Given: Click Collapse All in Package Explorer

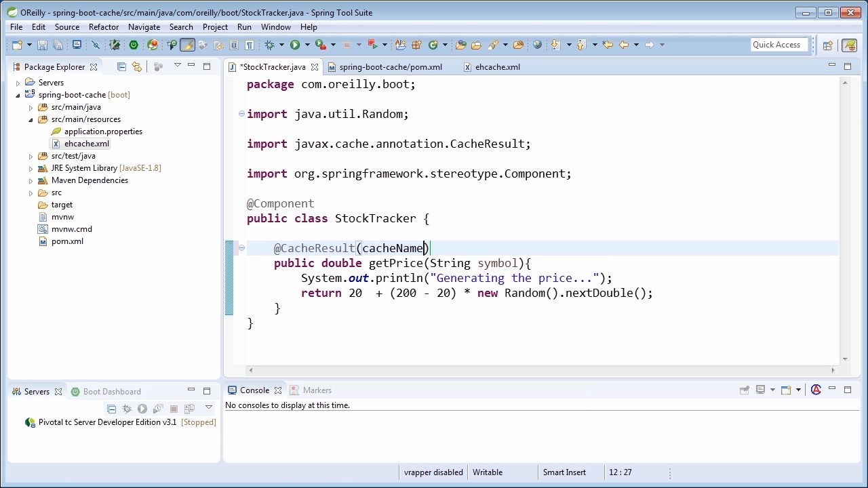Looking at the screenshot, I should point(121,66).
